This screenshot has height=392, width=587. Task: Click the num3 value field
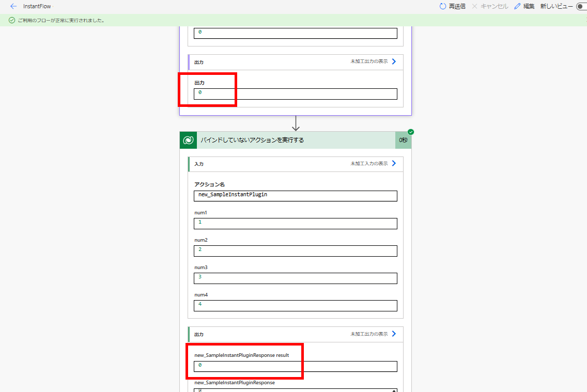296,278
